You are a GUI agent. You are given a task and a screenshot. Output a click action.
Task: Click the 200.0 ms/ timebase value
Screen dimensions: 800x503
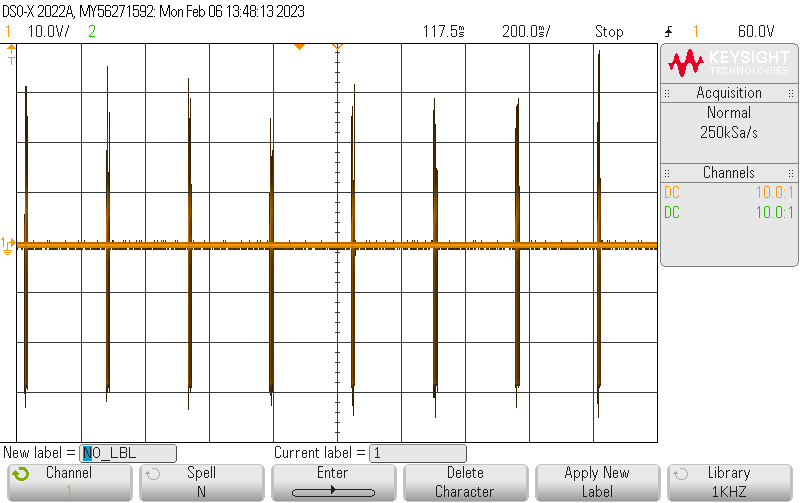[526, 32]
